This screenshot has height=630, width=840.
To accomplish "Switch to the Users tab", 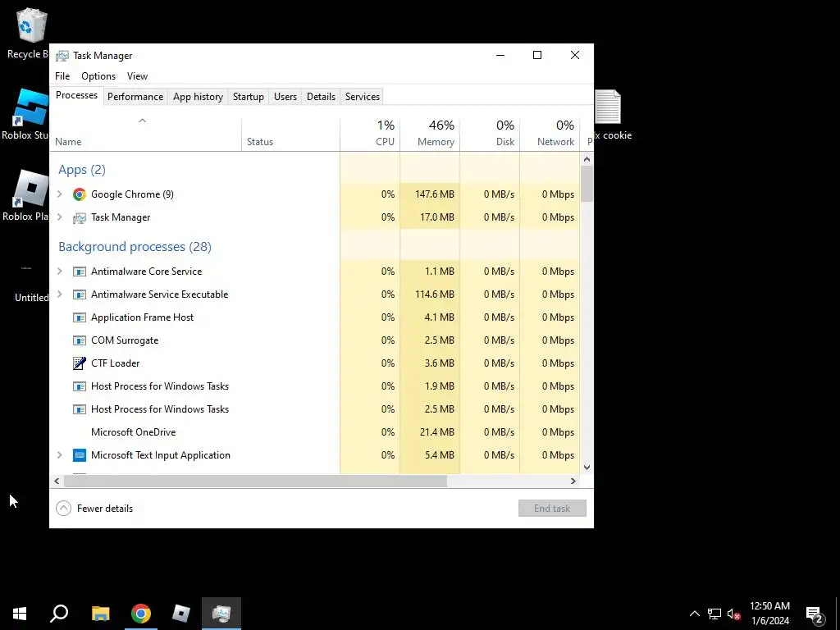I will tap(285, 97).
